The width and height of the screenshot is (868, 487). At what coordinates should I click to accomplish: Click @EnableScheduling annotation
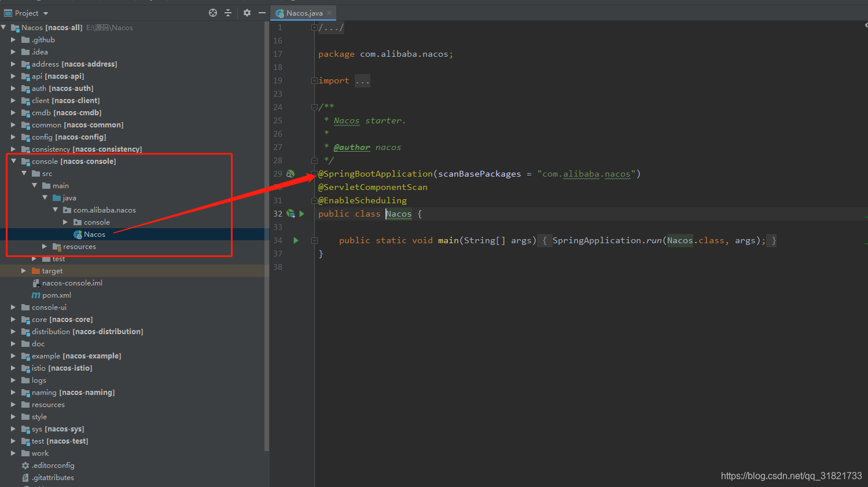coord(362,200)
